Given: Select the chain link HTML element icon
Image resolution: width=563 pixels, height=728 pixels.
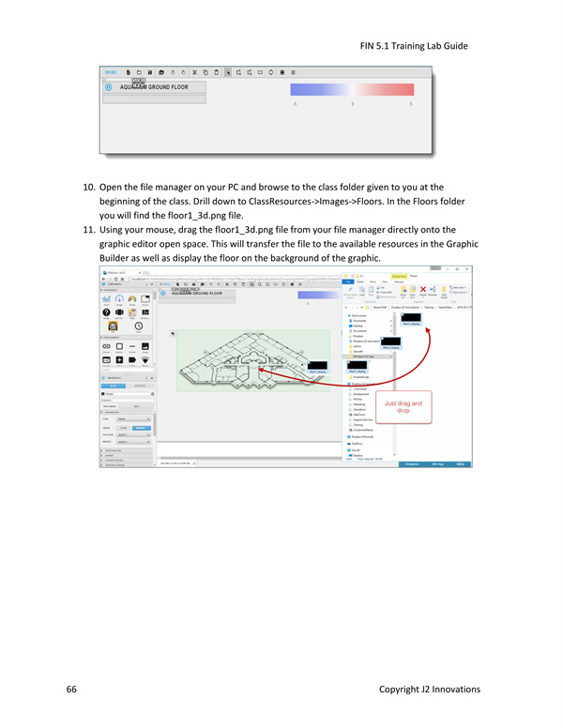Looking at the screenshot, I should (x=106, y=346).
